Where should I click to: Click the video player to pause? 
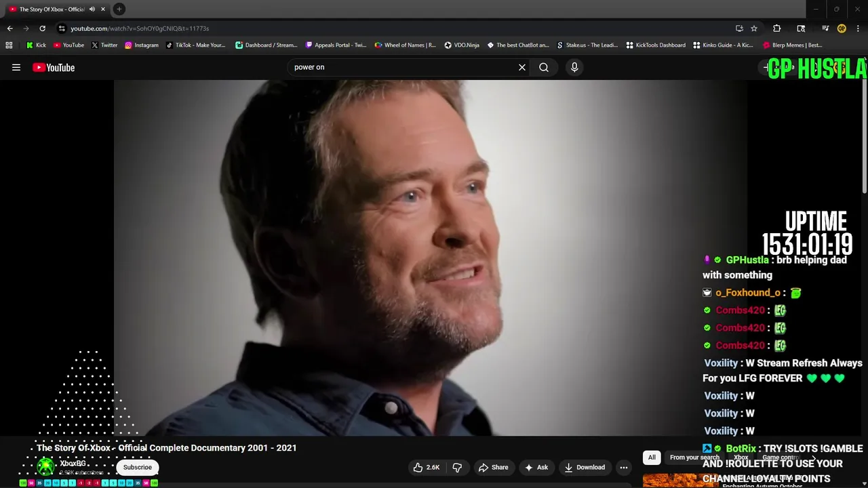coord(431,258)
